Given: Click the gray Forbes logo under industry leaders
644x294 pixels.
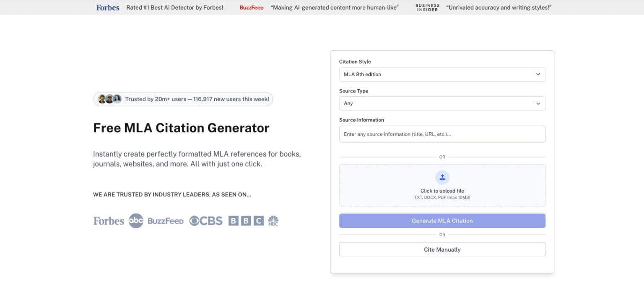Looking at the screenshot, I should (109, 221).
